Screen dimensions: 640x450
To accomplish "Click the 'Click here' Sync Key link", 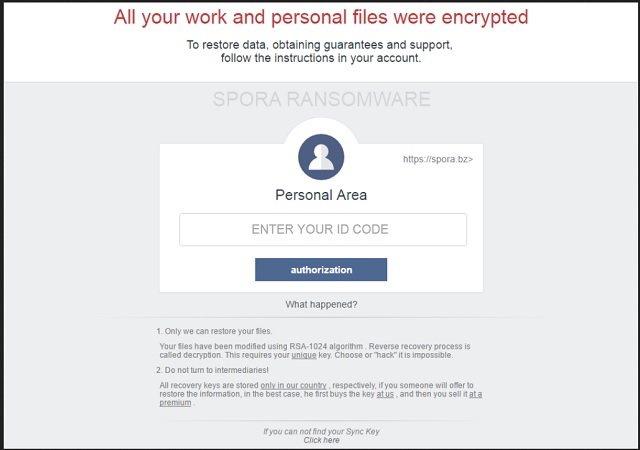I will (321, 440).
